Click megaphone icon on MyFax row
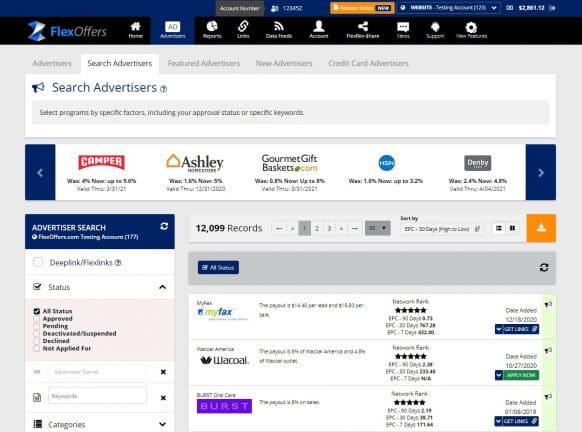582x432 pixels. [548, 304]
